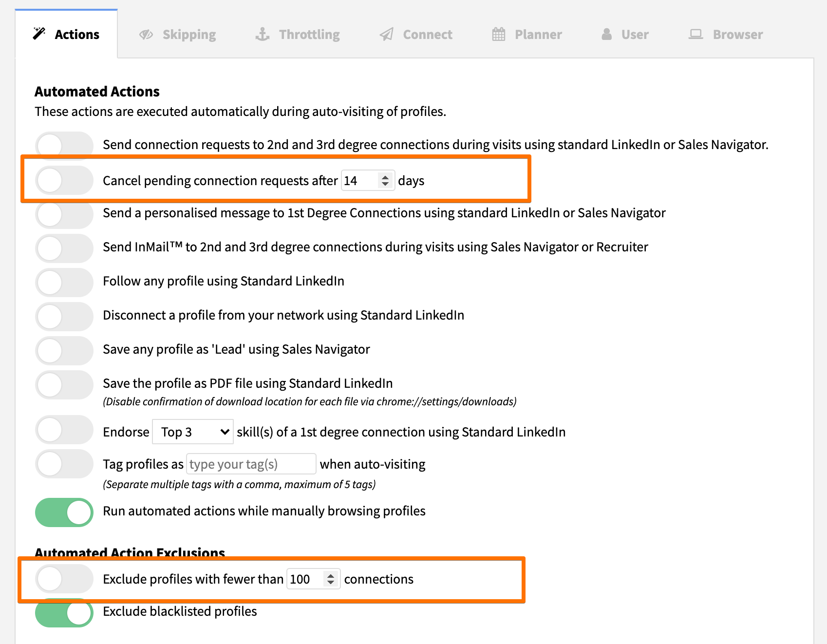Select the Actions tab label
The height and width of the screenshot is (644, 827).
[77, 35]
